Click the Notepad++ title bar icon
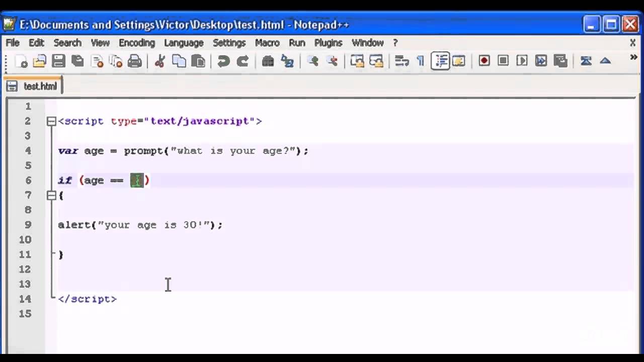This screenshot has width=644, height=362. click(x=10, y=25)
